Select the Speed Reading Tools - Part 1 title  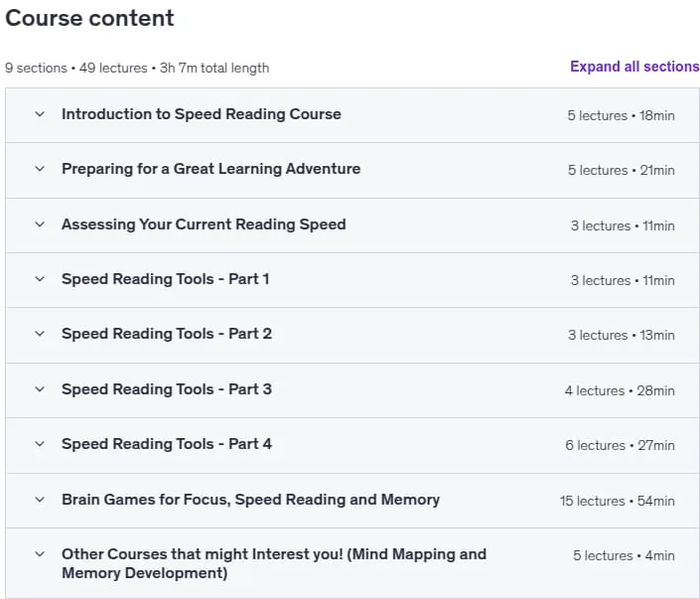[165, 279]
